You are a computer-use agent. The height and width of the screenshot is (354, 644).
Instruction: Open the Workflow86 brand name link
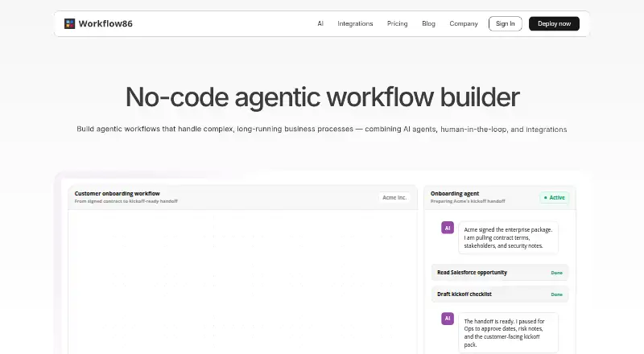coord(105,24)
